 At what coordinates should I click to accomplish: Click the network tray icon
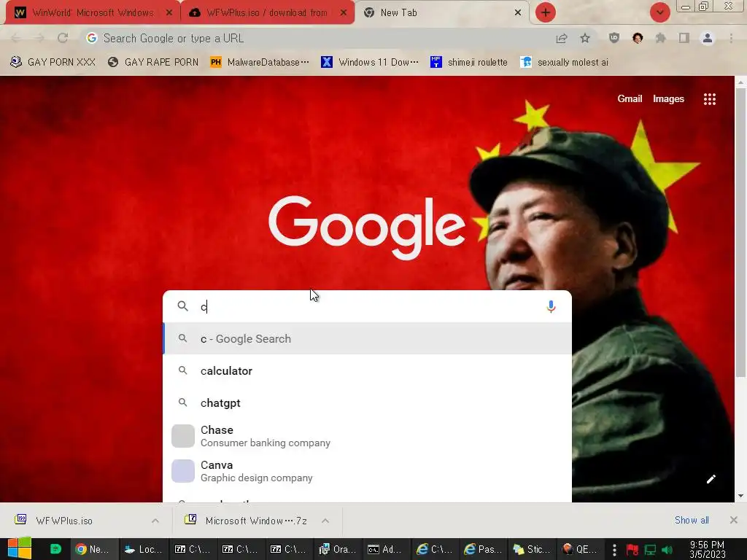coord(650,550)
